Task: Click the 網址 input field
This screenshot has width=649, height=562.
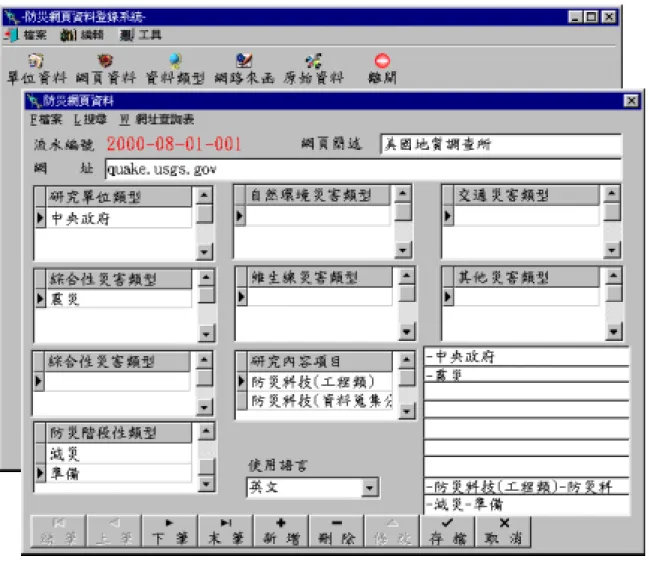Action: pos(363,169)
